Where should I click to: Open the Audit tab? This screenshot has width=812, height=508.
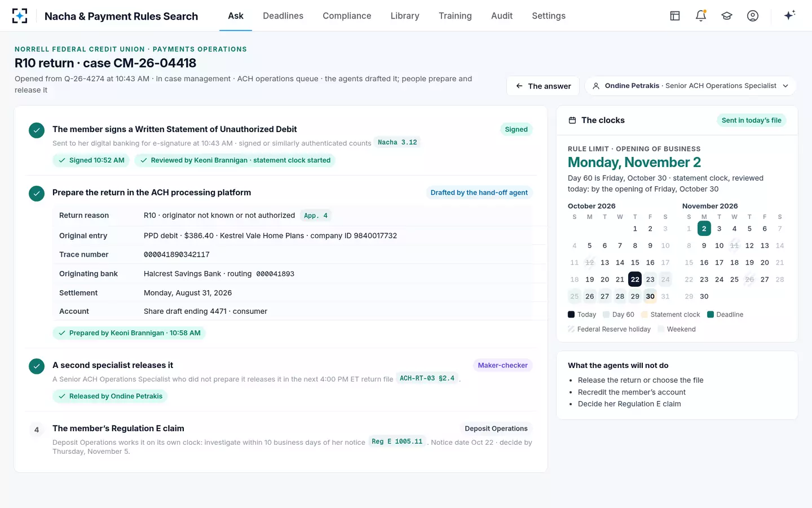tap(502, 16)
